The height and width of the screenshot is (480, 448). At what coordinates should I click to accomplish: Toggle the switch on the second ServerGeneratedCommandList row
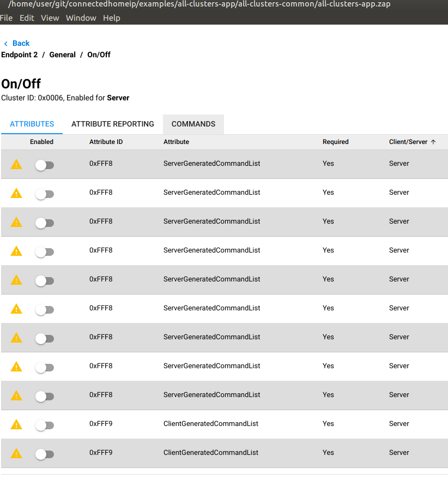pos(45,193)
